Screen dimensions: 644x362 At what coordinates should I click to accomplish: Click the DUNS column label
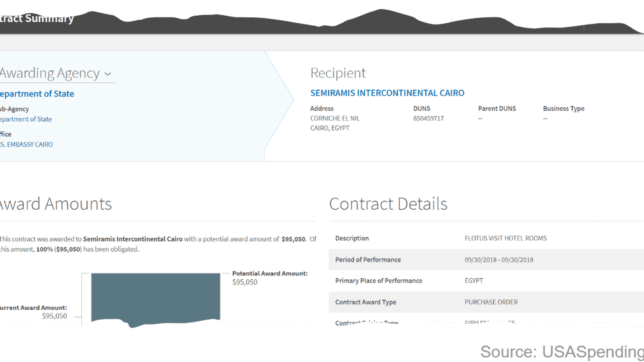point(422,109)
